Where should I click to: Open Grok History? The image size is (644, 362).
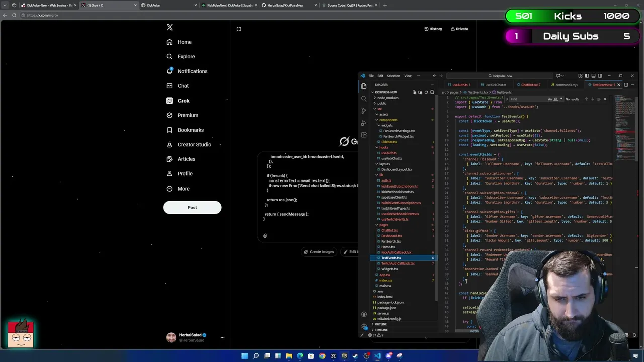[x=433, y=29]
